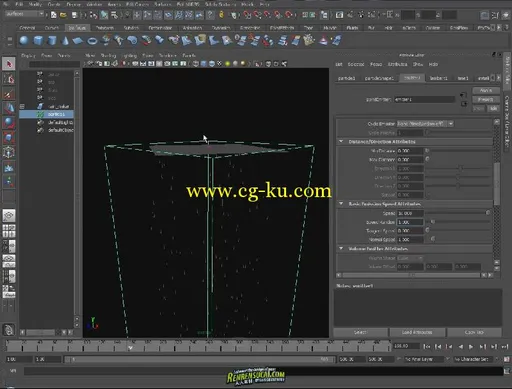Adjust the Speed Random slider handle
Image resolution: width=512 pixels, height=389 pixels.
[433, 222]
